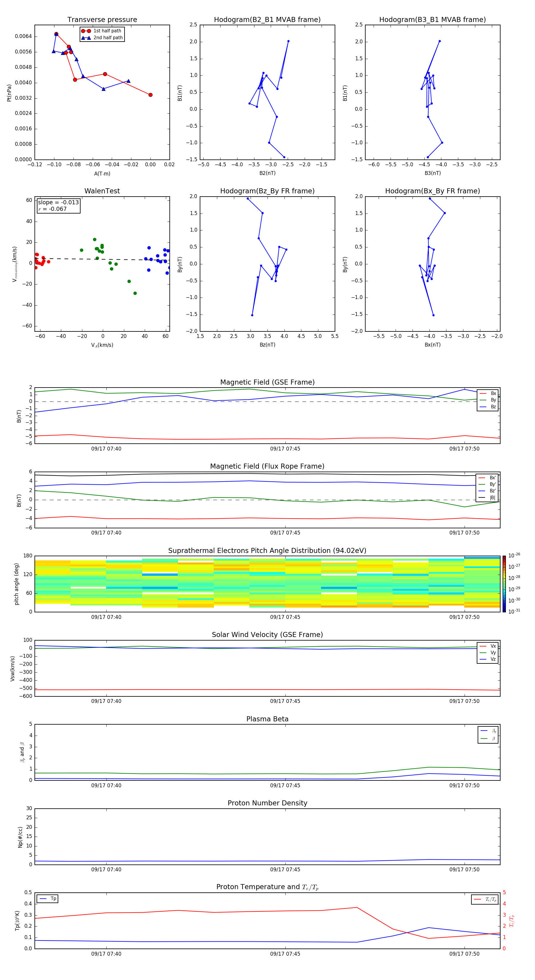Click the "Plasma Beta" plot title
This screenshot has width=535, height=980.
(267, 719)
